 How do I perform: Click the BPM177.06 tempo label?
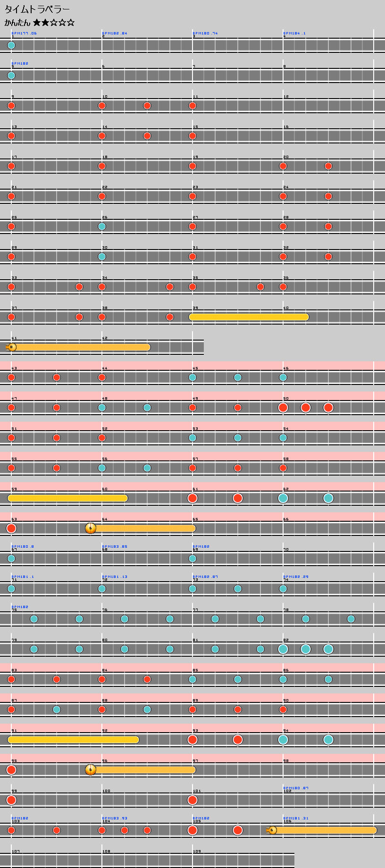[x=24, y=33]
